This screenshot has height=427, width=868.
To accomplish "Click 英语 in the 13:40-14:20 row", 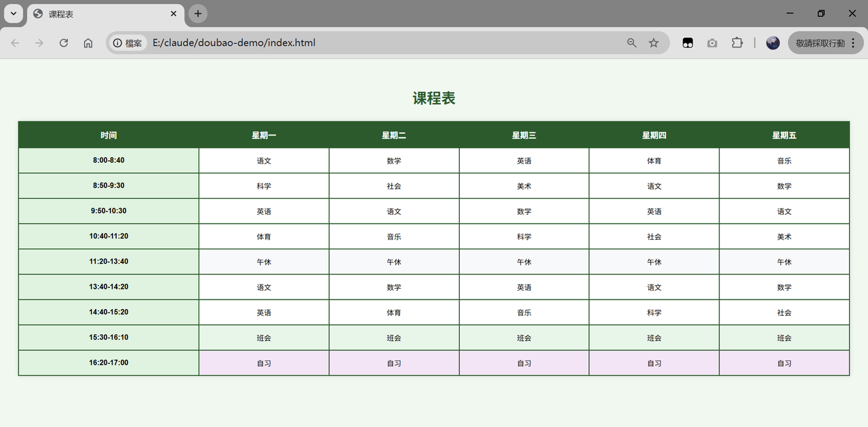I will click(524, 287).
